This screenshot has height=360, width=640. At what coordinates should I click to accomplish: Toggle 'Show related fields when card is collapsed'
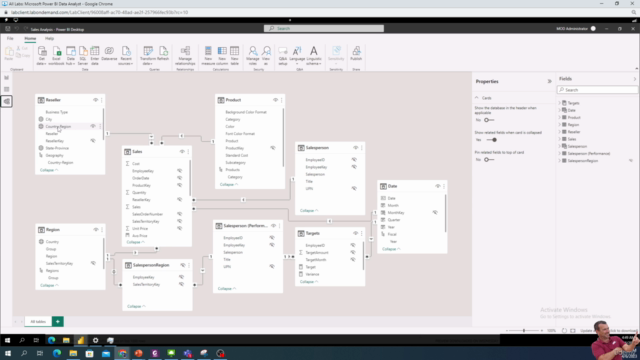pos(491,140)
